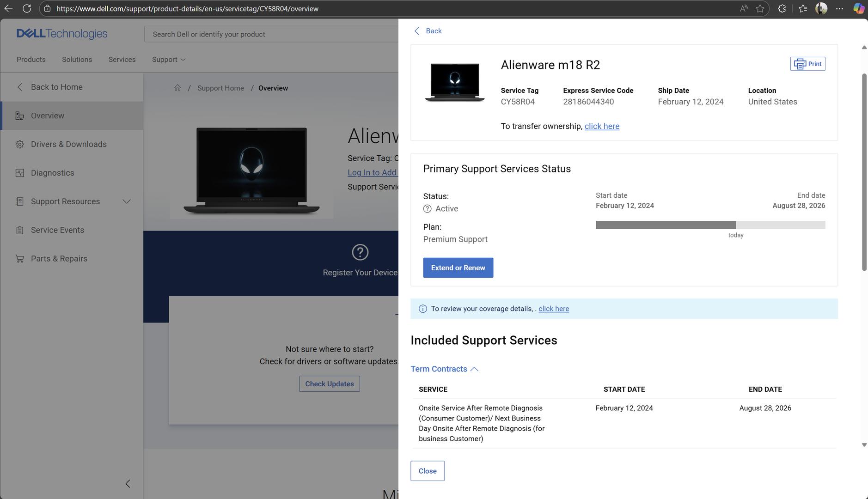Screen dimensions: 868x499
Task: Click the Support Resources sidebar icon
Action: [x=19, y=201]
